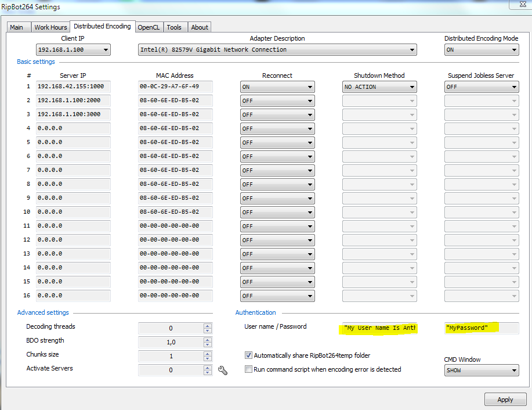Screen dimensions: 532x410
Task: Decrease Activate Servers value with down arrow
Action: [208, 373]
